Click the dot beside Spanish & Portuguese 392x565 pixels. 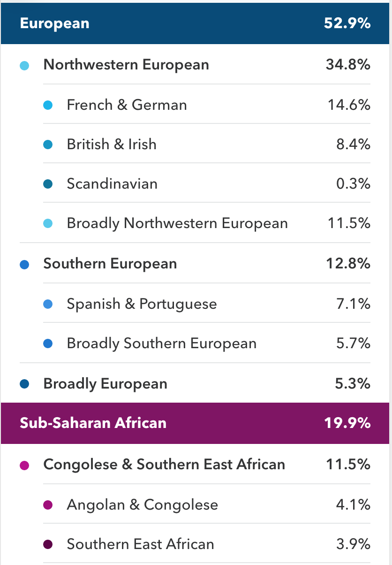tap(47, 304)
